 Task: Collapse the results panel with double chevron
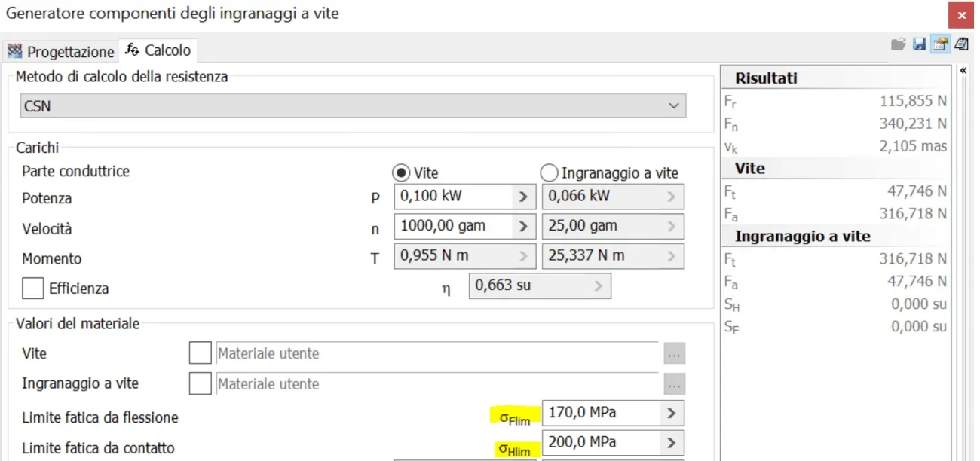[x=963, y=70]
